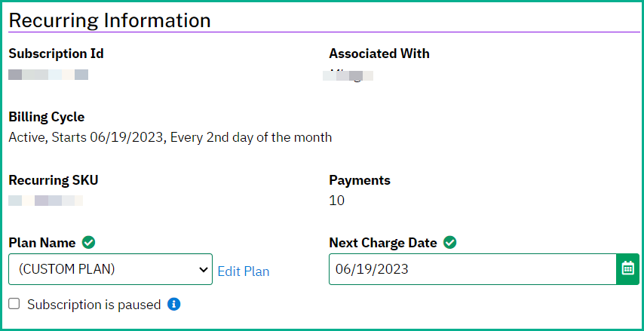This screenshot has width=644, height=331.
Task: Click the blurred Recurring SKU value
Action: point(46,201)
